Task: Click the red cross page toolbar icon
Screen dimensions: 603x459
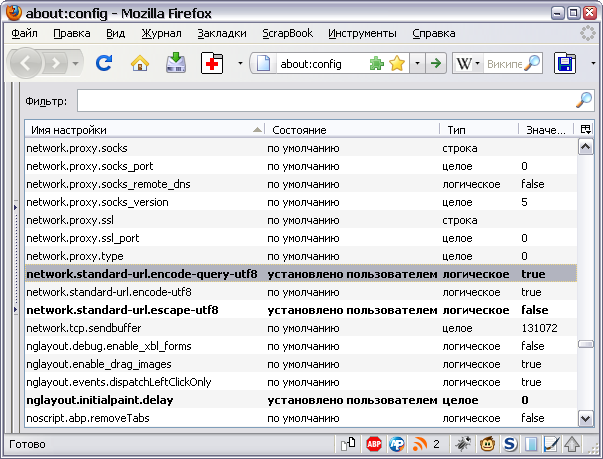Action: point(212,63)
